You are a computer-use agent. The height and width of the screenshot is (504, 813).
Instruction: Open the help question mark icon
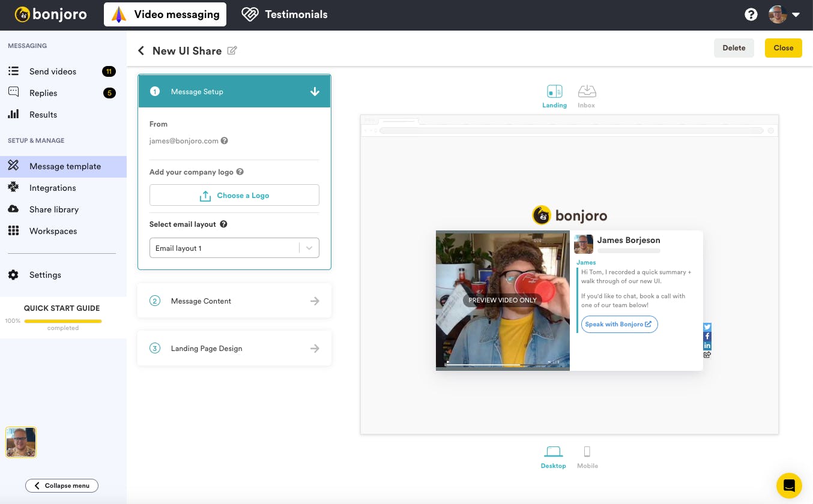pos(751,14)
